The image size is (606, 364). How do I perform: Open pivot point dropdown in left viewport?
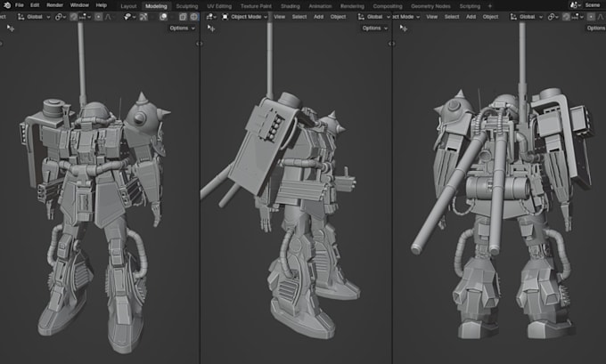[61, 17]
